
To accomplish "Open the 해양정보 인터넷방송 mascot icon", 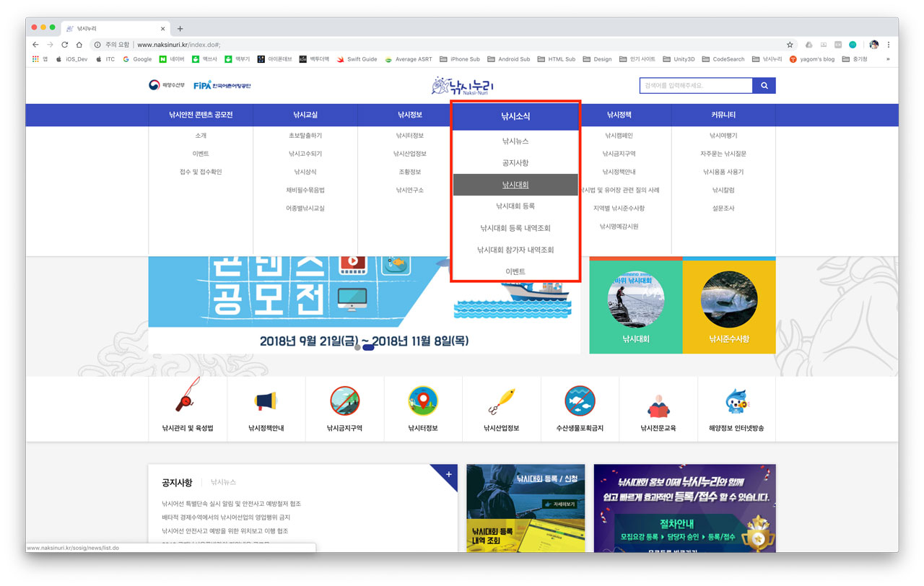I will tap(736, 401).
